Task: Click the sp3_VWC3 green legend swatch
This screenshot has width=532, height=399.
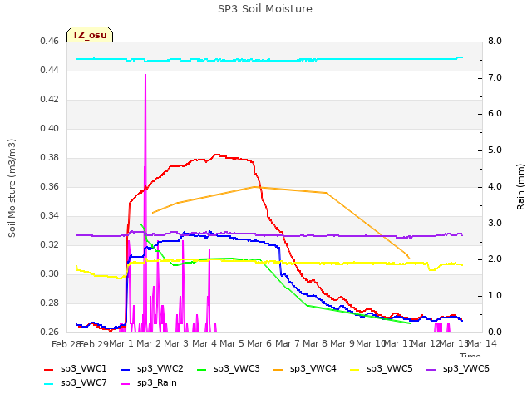Action: (x=202, y=370)
